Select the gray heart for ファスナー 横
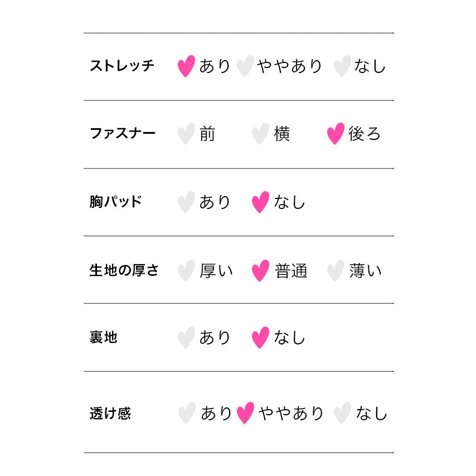Image resolution: width=476 pixels, height=476 pixels. (x=260, y=134)
